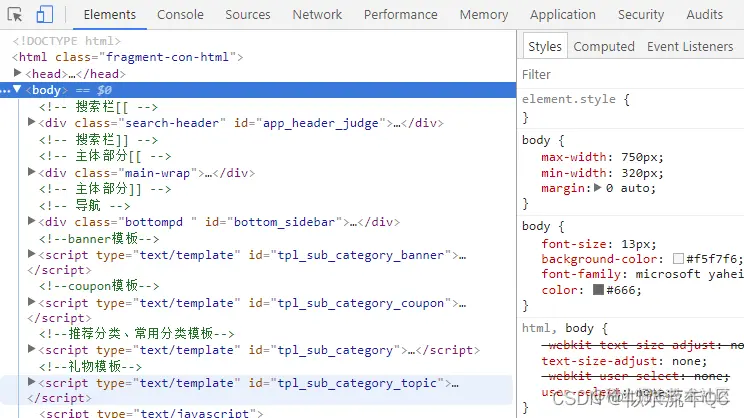Screen dimensions: 744x418
Task: Switch to the Elements tab
Action: (x=110, y=15)
